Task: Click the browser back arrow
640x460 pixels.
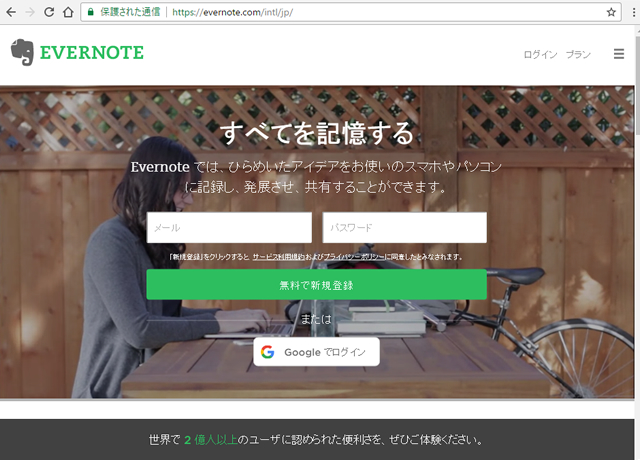Action: (x=11, y=12)
